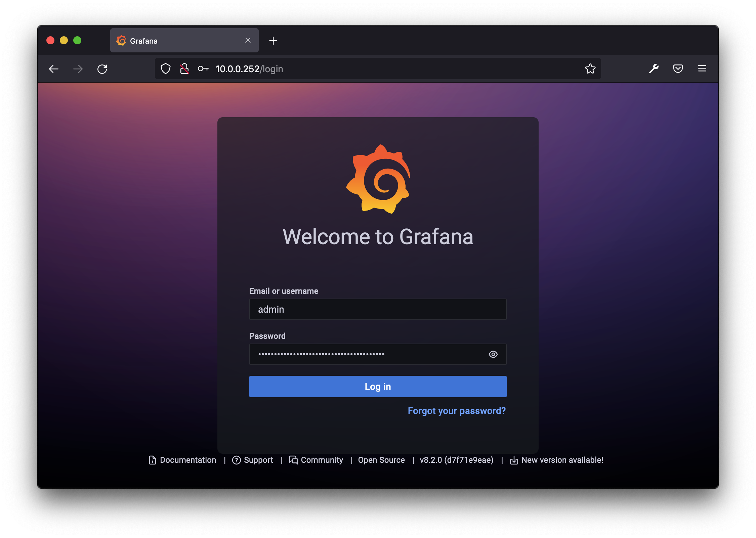
Task: Open the Support footer link
Action: [x=253, y=460]
